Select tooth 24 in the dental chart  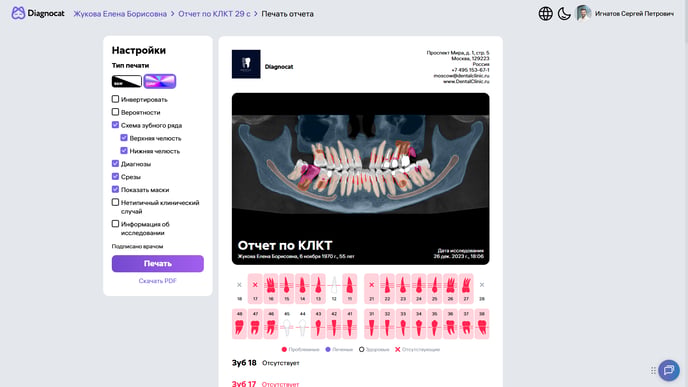pos(419,288)
